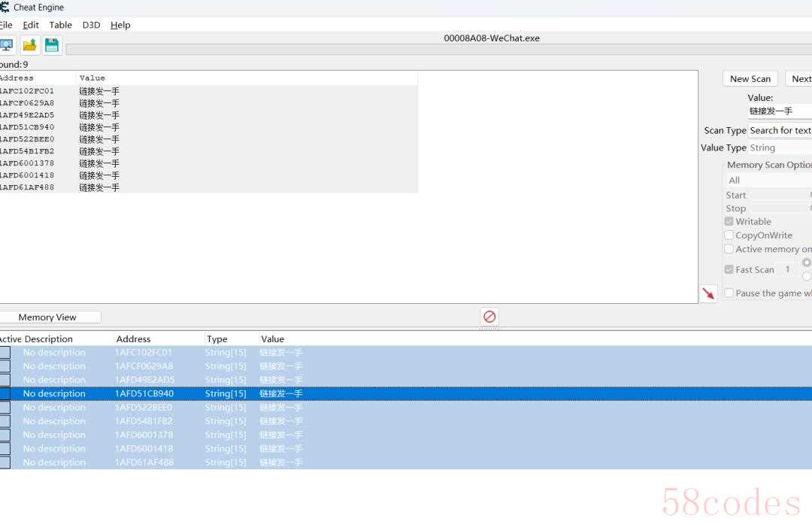Click the New Scan button
This screenshot has height=525, width=812.
750,79
